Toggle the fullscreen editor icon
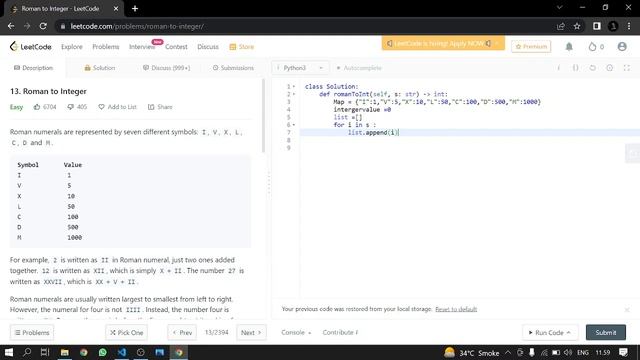This screenshot has width=640, height=360. pos(627,68)
